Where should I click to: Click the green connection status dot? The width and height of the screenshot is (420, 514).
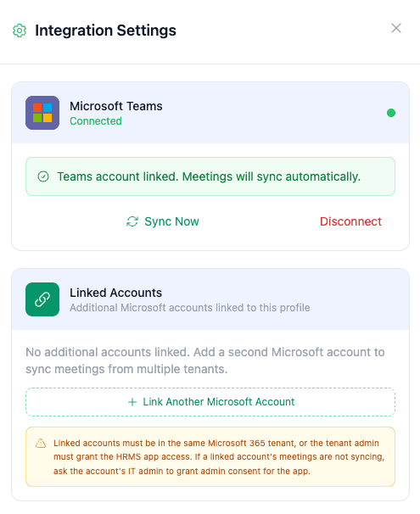391,113
